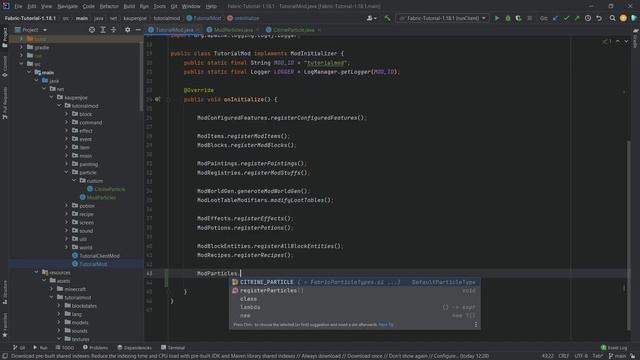Collapse the particle folder in project tree

[x=67, y=172]
